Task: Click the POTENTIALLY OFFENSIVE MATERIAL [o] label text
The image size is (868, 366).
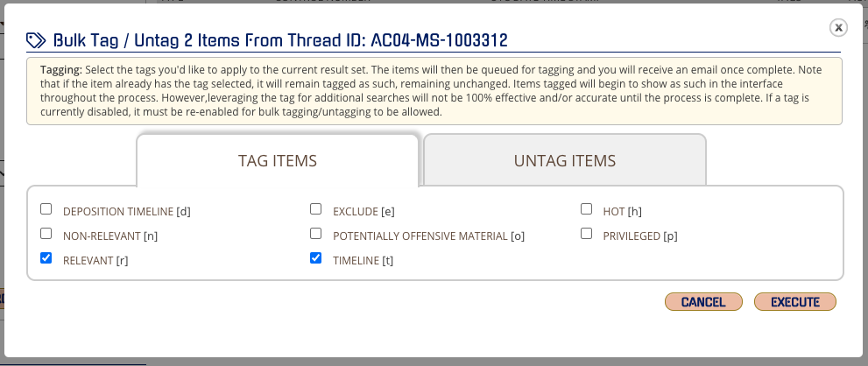Action: (428, 236)
